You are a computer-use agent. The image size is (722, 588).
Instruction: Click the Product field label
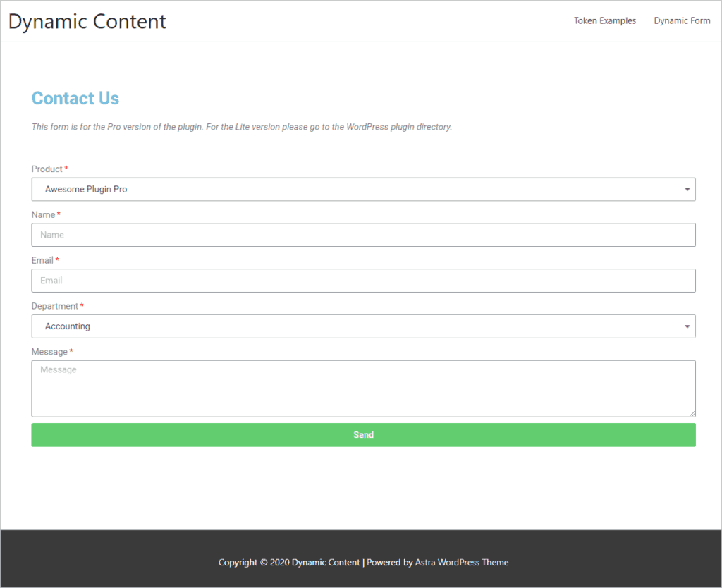coord(47,169)
